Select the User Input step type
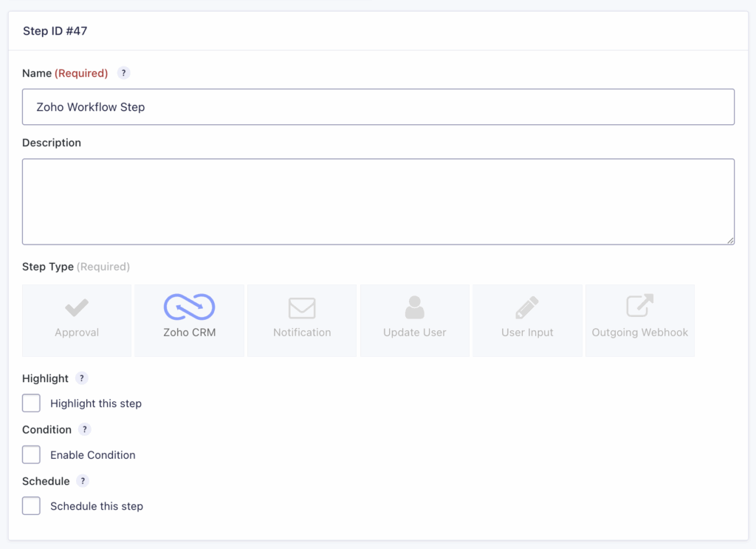Viewport: 756px width, 549px height. (x=527, y=320)
